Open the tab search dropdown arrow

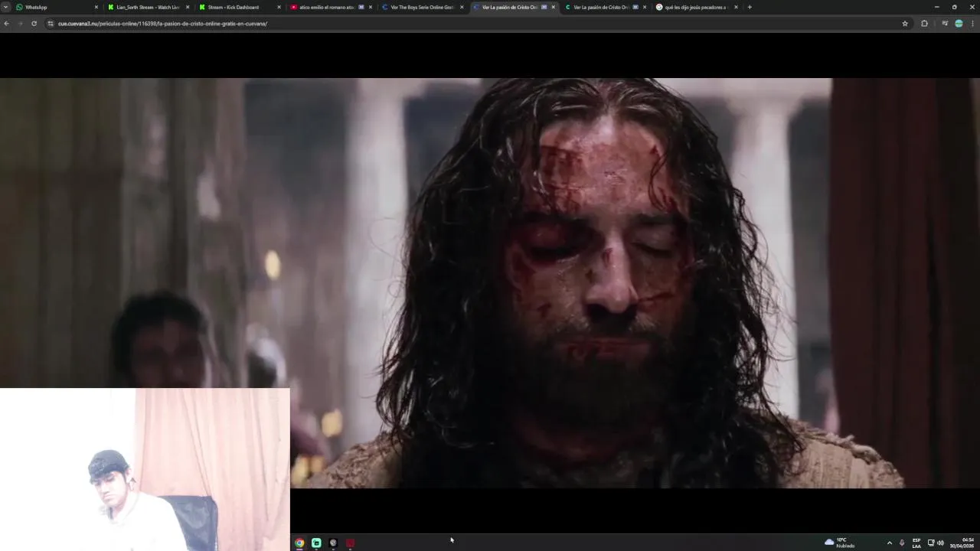pos(5,7)
